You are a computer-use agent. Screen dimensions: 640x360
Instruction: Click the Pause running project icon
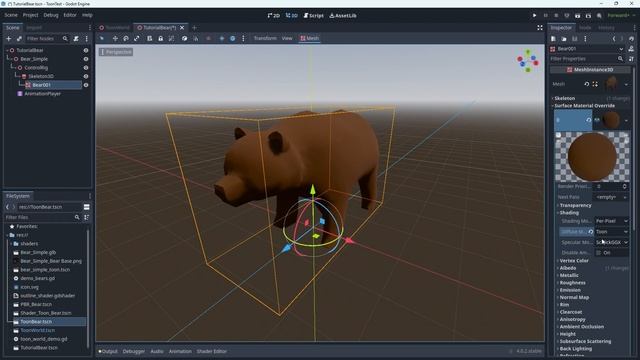click(545, 16)
